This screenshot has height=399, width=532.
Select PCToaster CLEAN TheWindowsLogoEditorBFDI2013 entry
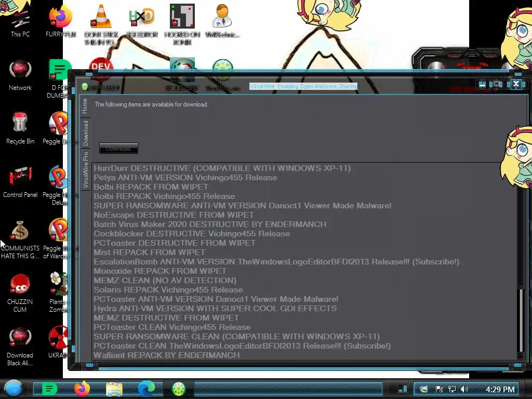(x=242, y=345)
